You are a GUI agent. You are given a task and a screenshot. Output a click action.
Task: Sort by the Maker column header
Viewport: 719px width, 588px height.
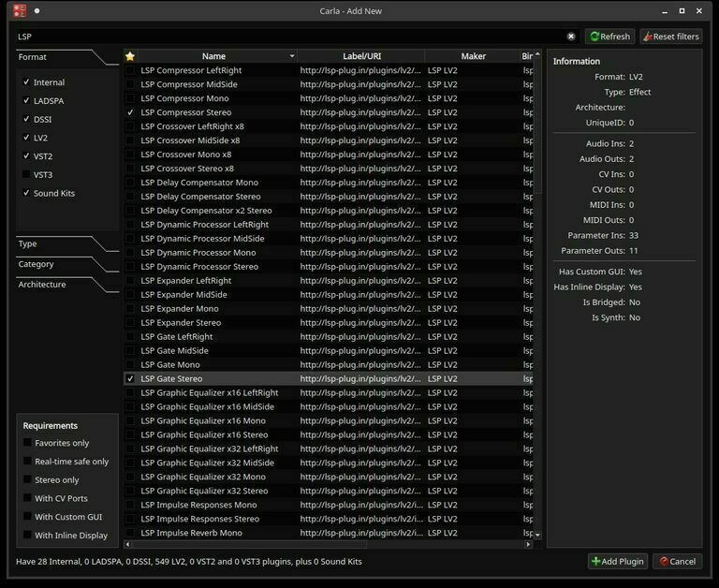(x=473, y=56)
